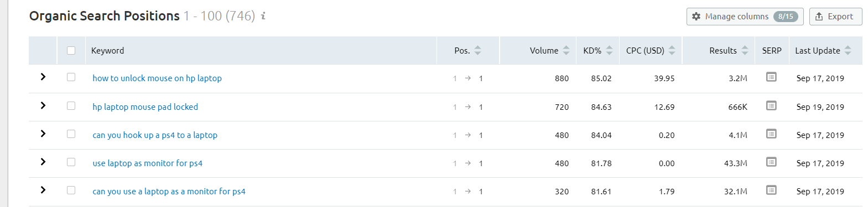The height and width of the screenshot is (207, 868).
Task: Sort by Pos. column arrows
Action: tap(477, 50)
